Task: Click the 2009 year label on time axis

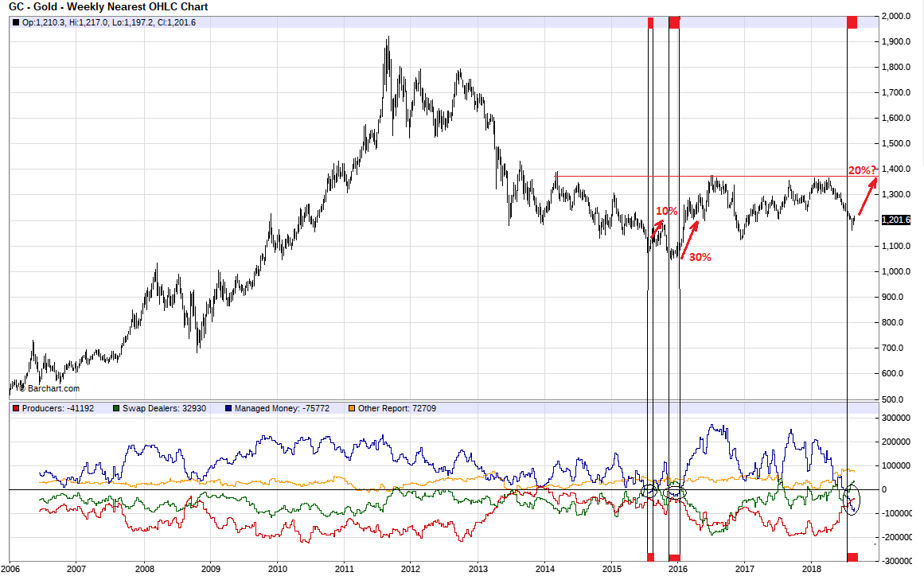Action: [211, 569]
